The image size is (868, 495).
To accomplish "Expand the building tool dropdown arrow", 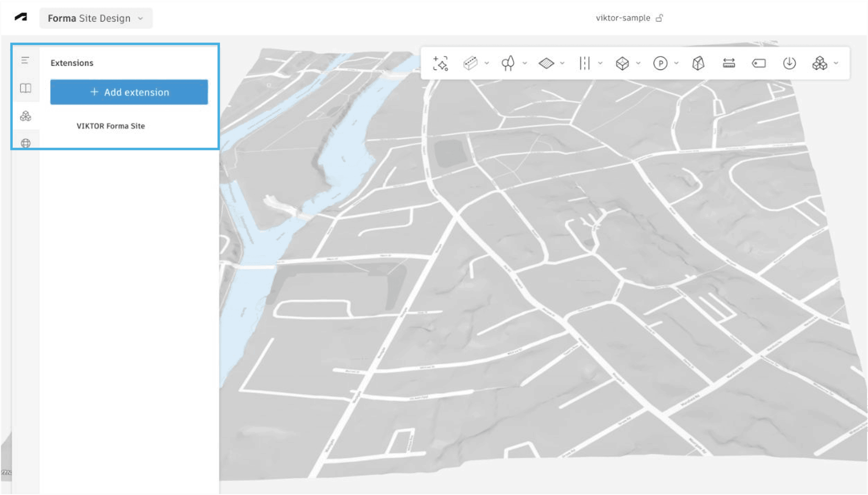I will coord(486,63).
